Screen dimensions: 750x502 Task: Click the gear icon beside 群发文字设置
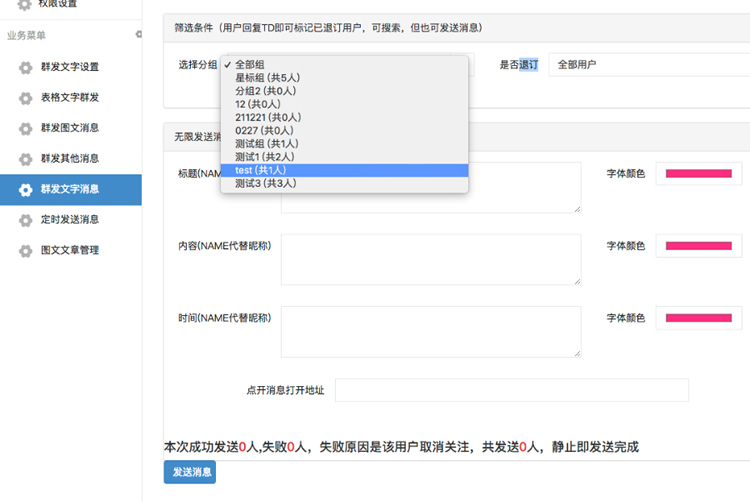25,67
